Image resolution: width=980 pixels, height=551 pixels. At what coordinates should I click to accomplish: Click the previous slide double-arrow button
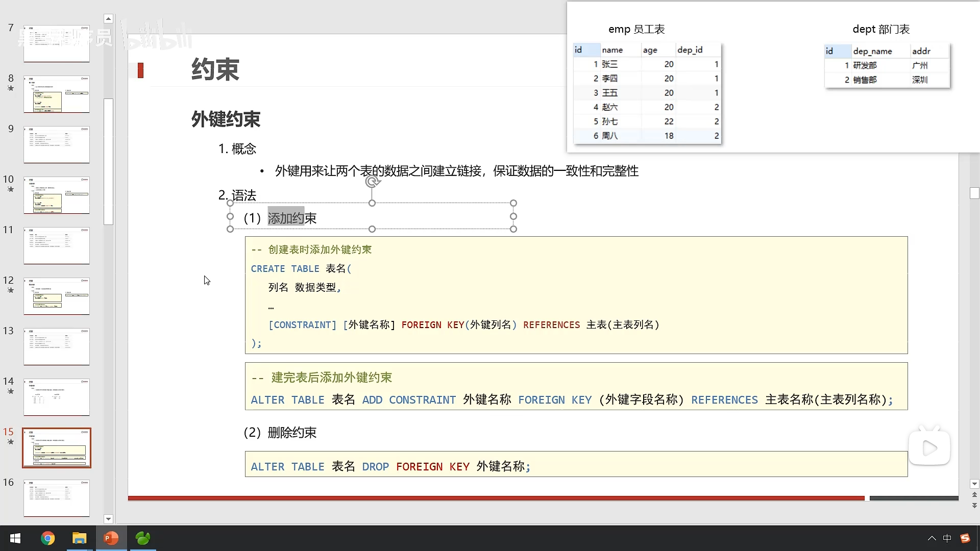click(974, 495)
